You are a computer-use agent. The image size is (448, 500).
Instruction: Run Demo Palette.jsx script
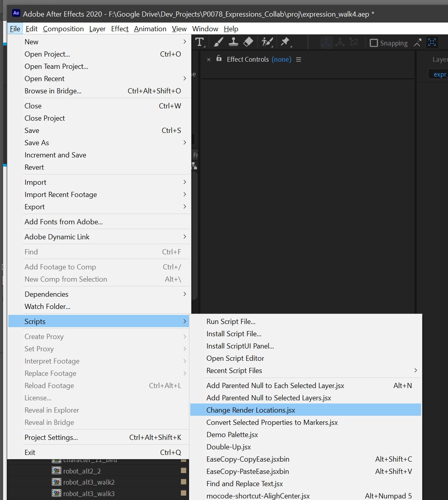pos(306,435)
